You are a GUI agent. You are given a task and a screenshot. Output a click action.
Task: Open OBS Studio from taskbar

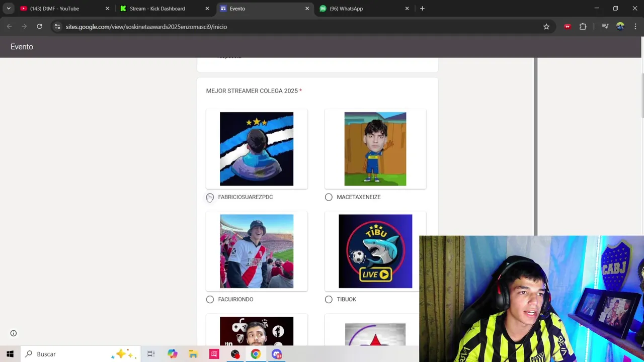tap(235, 354)
